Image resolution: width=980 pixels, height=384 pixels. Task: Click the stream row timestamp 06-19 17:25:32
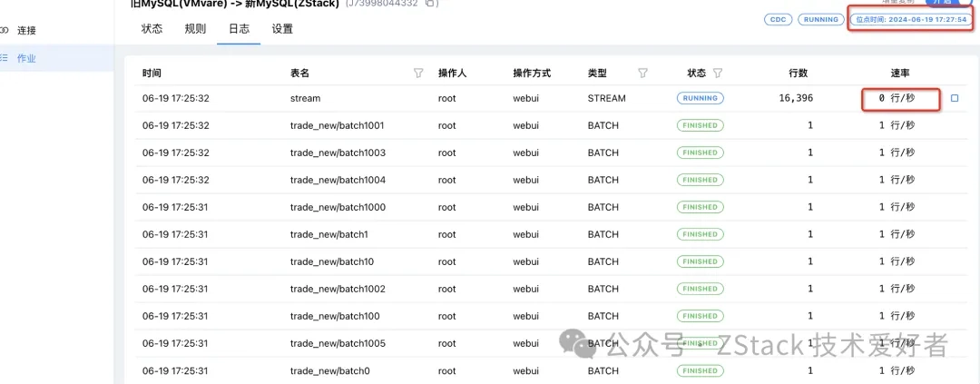(176, 98)
